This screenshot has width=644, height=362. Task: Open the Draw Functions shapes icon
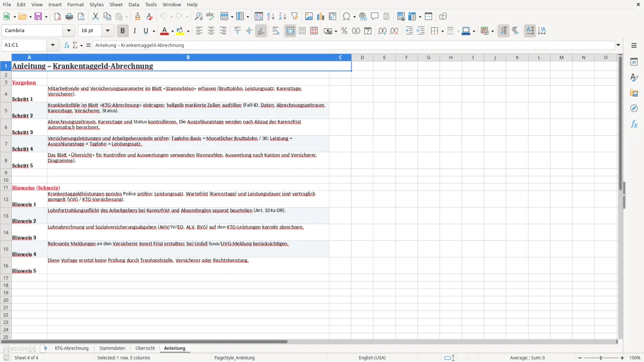click(443, 17)
